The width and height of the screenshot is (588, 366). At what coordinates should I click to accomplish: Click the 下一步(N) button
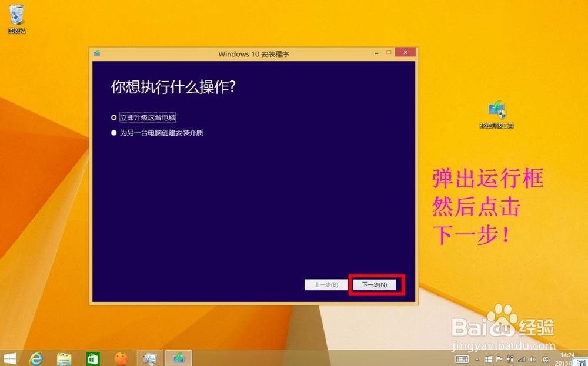374,285
